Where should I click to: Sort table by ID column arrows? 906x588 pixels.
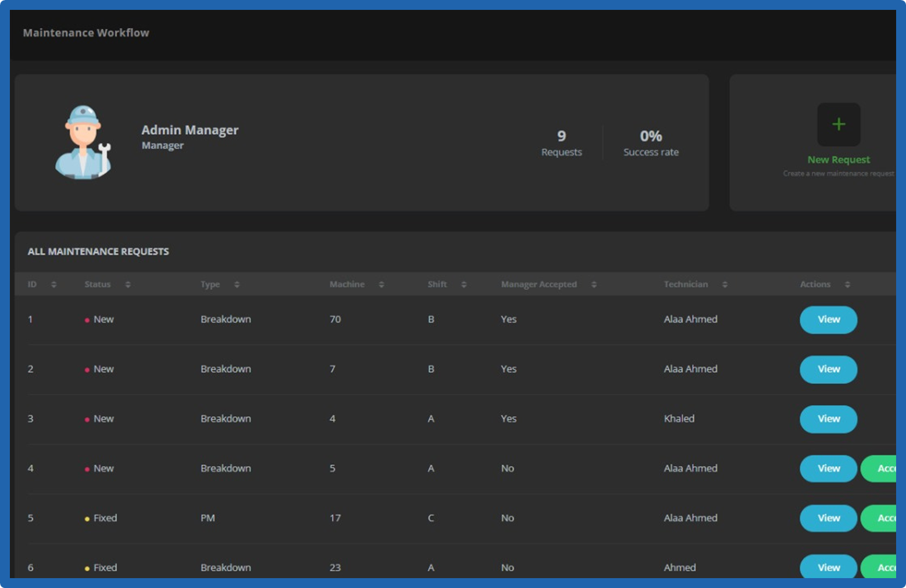[53, 285]
